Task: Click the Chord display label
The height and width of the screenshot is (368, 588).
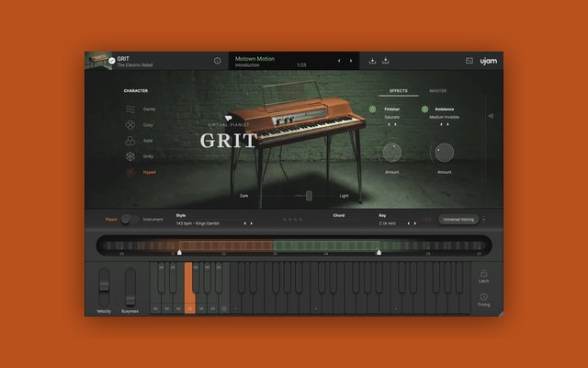Action: pyautogui.click(x=339, y=215)
